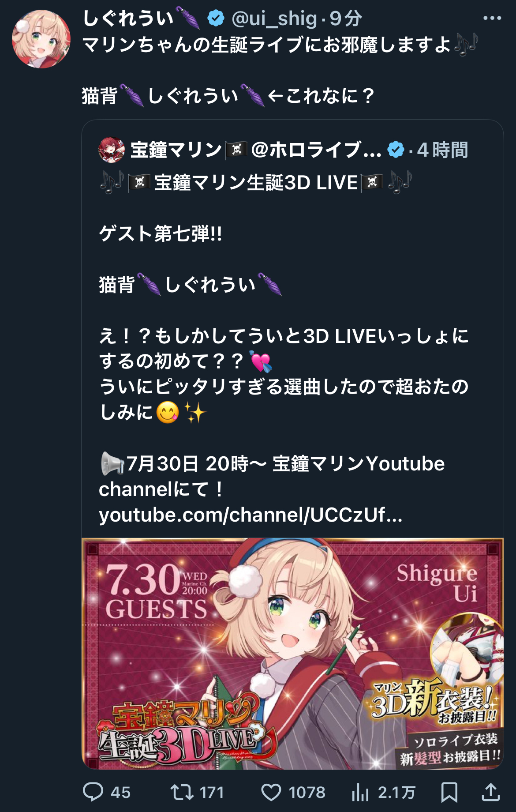Like the post with heart icon

pos(271,793)
